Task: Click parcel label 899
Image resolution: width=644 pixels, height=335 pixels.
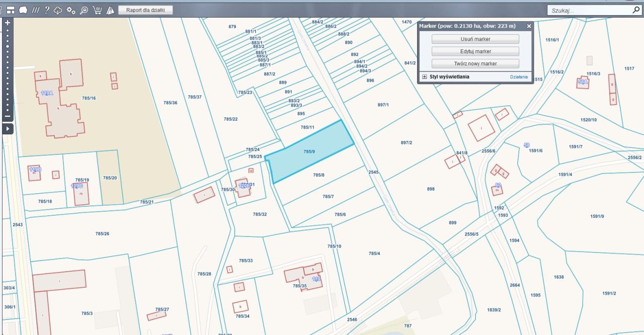Action: point(452,222)
